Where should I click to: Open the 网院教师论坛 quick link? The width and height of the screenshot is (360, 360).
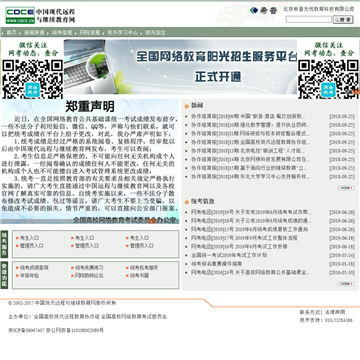(89, 276)
